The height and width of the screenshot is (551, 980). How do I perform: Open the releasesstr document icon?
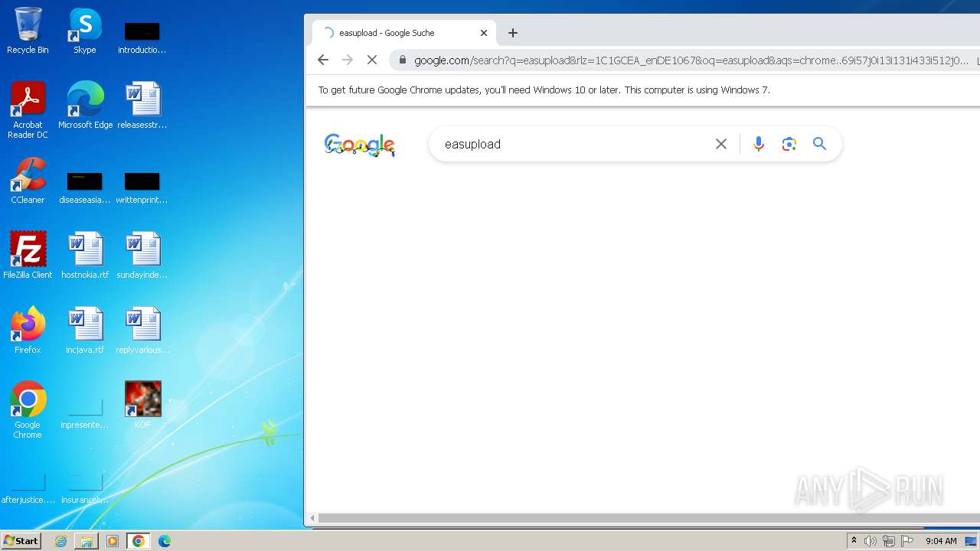click(142, 105)
